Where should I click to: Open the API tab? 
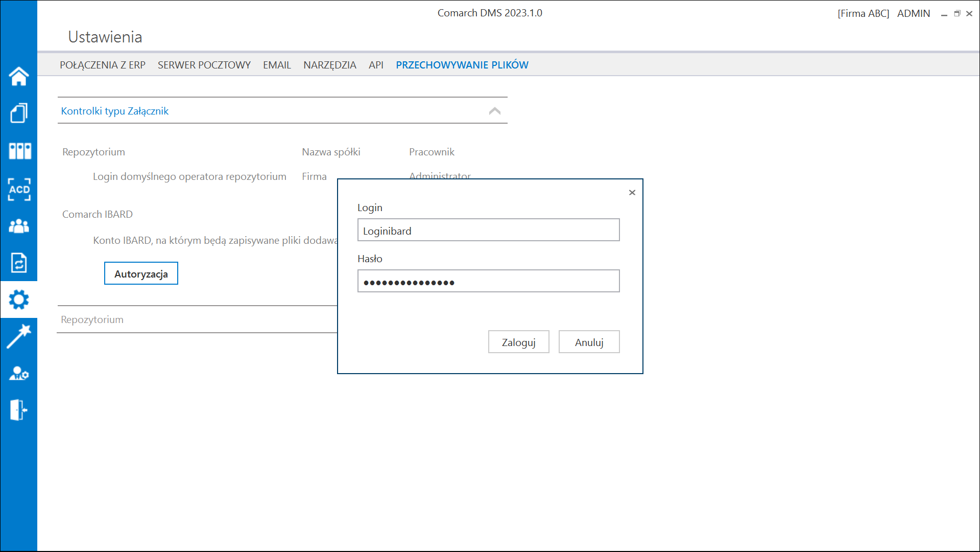coord(376,65)
